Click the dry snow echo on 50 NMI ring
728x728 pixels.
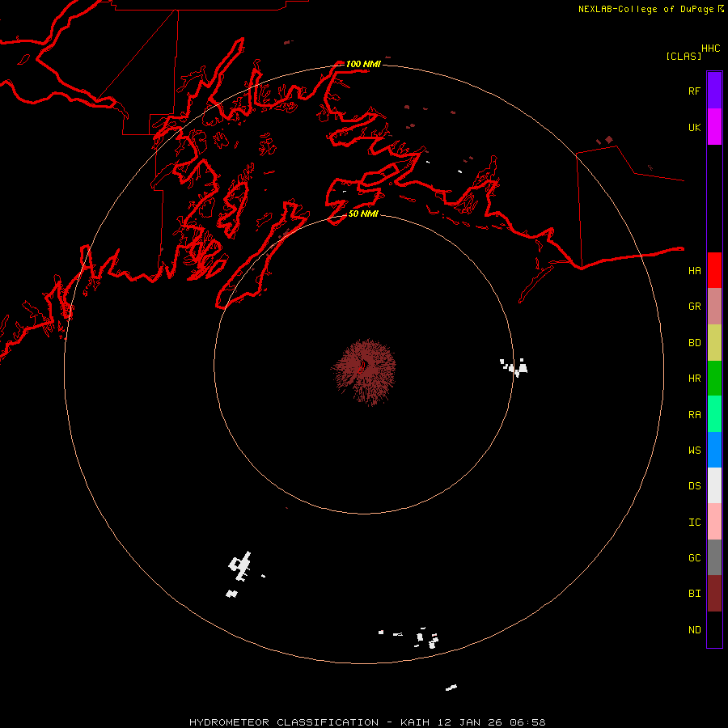[514, 366]
